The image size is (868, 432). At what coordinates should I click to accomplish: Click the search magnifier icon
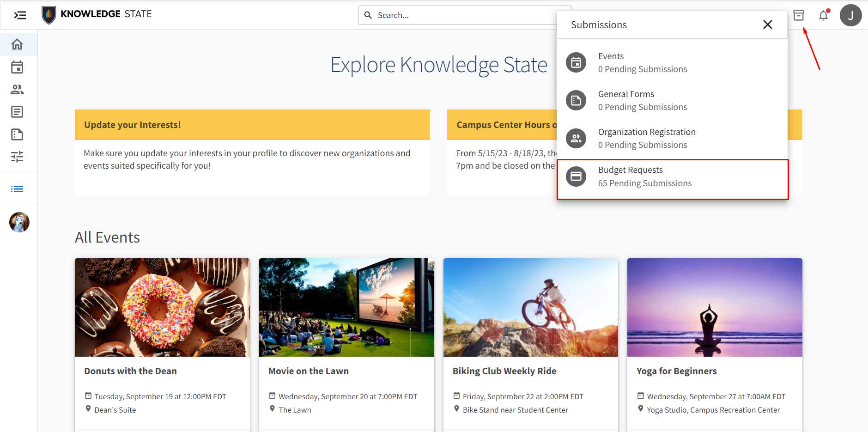click(x=368, y=15)
